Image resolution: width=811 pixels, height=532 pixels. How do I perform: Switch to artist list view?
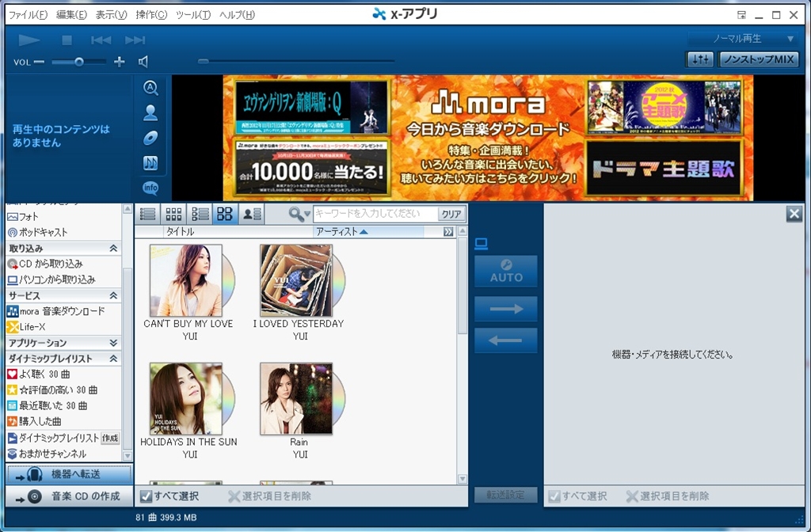click(252, 214)
